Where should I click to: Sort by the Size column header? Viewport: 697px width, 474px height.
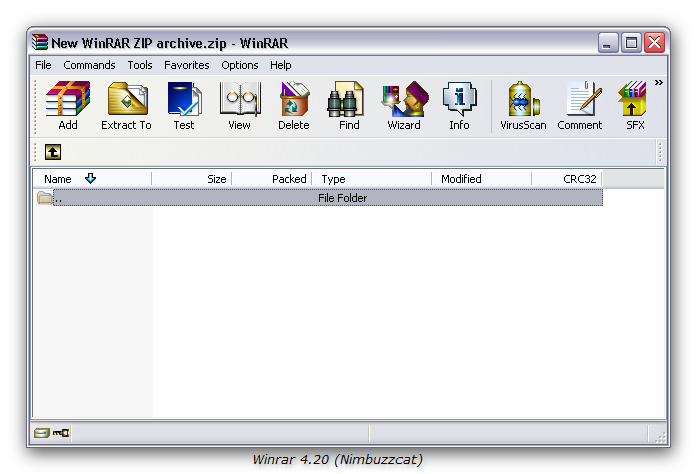(x=192, y=179)
